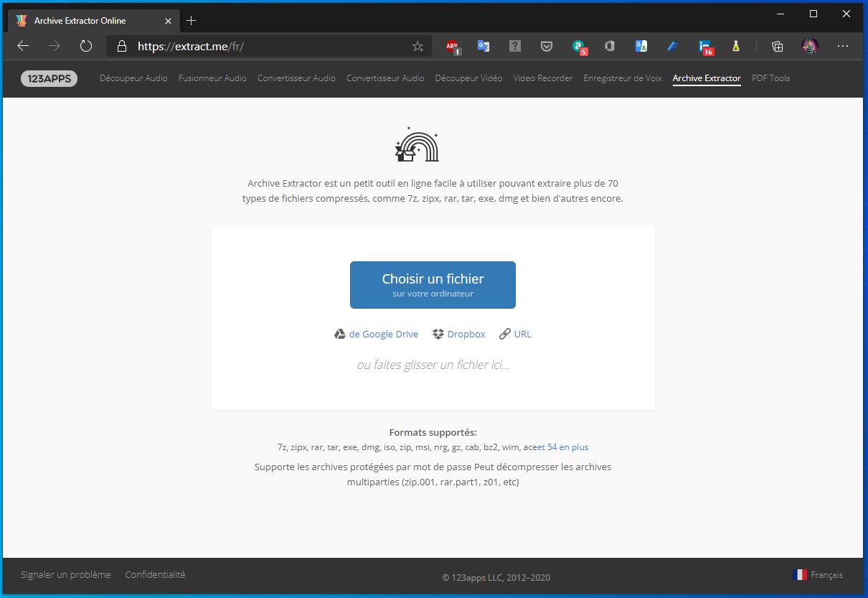Reload the page with the refresh icon
The image size is (868, 598).
tap(86, 46)
